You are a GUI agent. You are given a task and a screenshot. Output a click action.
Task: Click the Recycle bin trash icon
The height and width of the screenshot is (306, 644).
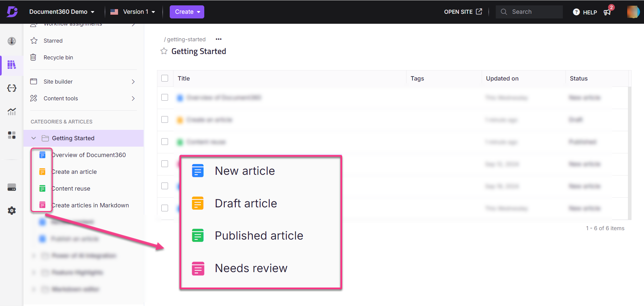(33, 57)
